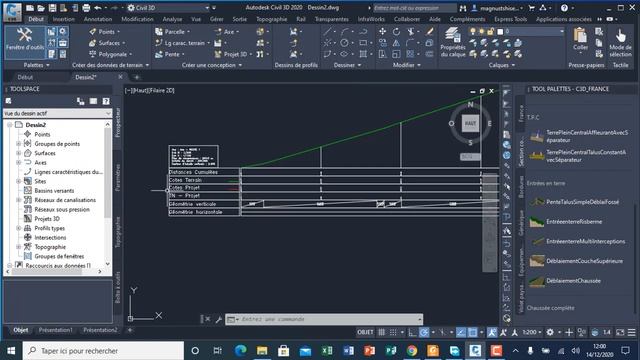Toggle the layer lightbulb on/off icon
Image resolution: width=640 pixels, height=360 pixels.
point(473,31)
